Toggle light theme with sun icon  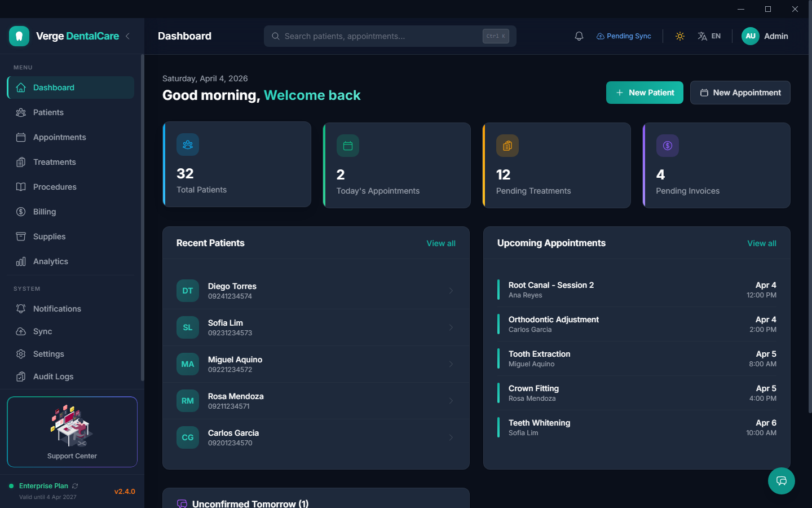pos(680,36)
